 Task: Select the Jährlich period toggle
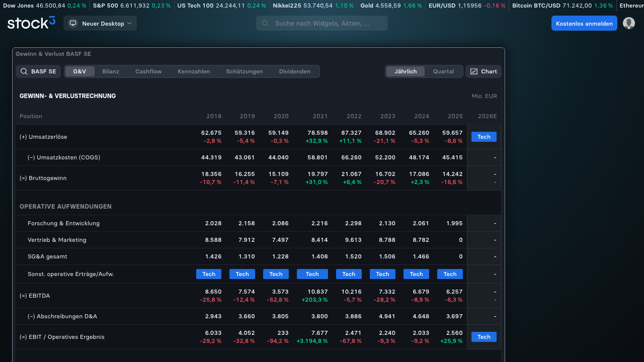point(406,71)
